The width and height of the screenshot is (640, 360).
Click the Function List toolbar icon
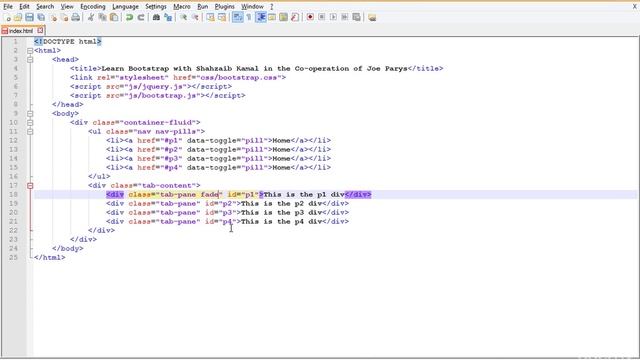click(295, 18)
